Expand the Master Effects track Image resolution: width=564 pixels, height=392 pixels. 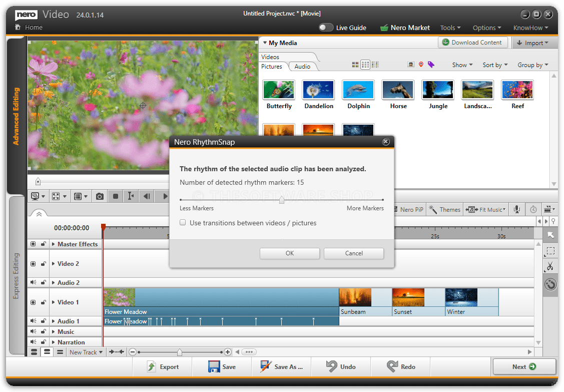click(x=53, y=244)
